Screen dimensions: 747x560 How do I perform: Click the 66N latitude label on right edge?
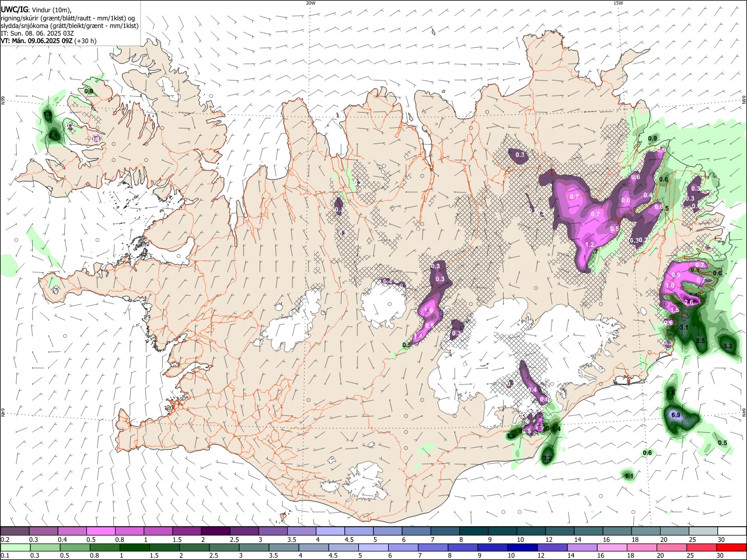[x=744, y=100]
